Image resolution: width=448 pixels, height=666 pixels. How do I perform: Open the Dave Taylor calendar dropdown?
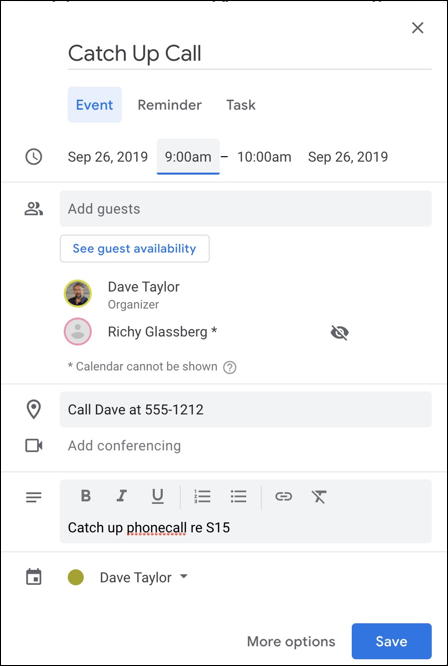pos(144,577)
